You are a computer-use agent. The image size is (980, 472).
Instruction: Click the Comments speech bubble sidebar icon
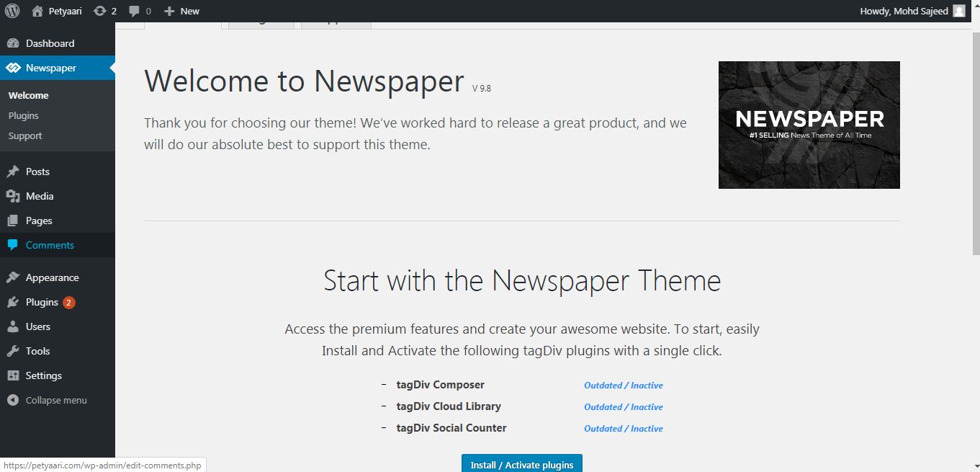pyautogui.click(x=13, y=245)
